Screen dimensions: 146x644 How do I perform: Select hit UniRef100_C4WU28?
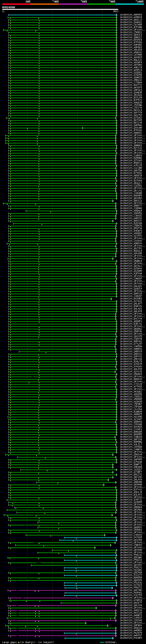[131, 437]
